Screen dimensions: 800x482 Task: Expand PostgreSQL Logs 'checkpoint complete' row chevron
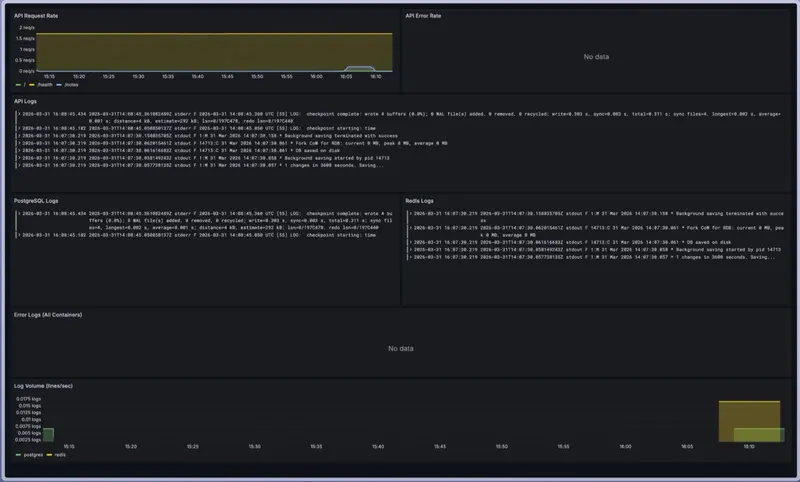(x=19, y=214)
